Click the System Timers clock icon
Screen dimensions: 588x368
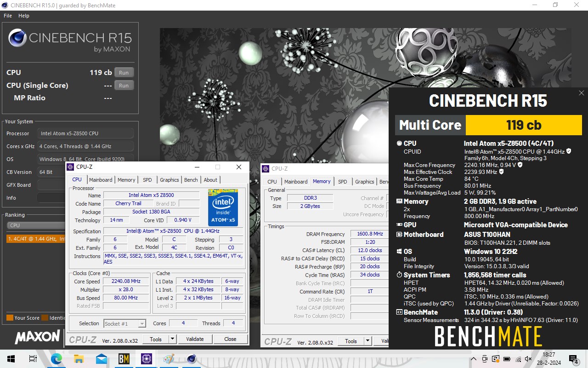pyautogui.click(x=399, y=275)
